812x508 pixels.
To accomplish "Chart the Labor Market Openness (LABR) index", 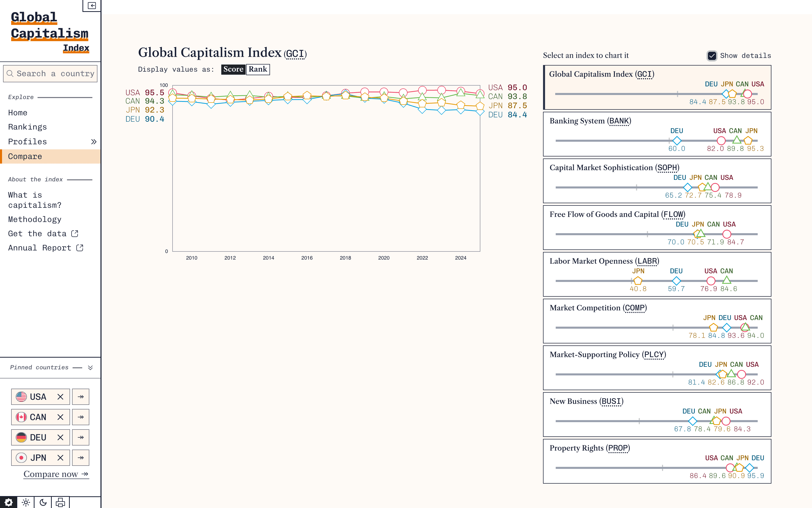I will pos(657,274).
